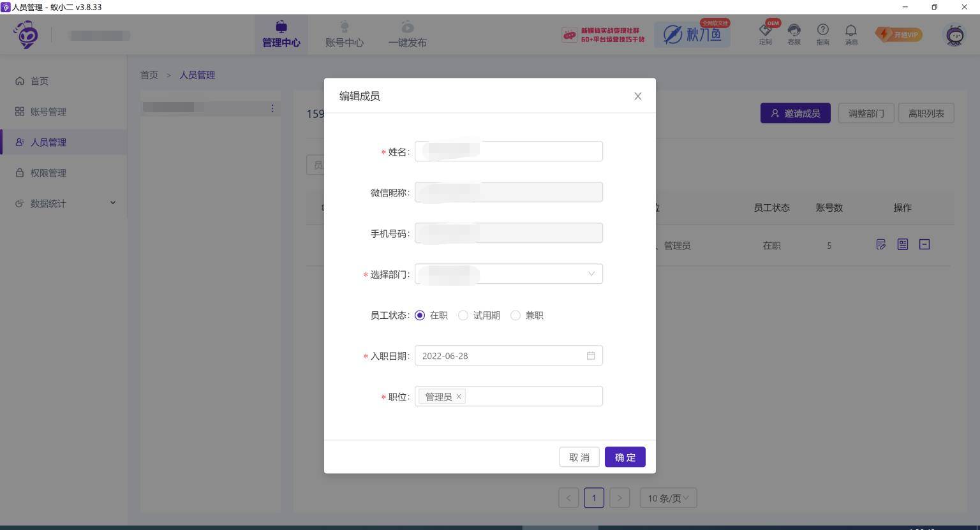Open the 一键发布 tab
The height and width of the screenshot is (530, 980).
tap(408, 34)
